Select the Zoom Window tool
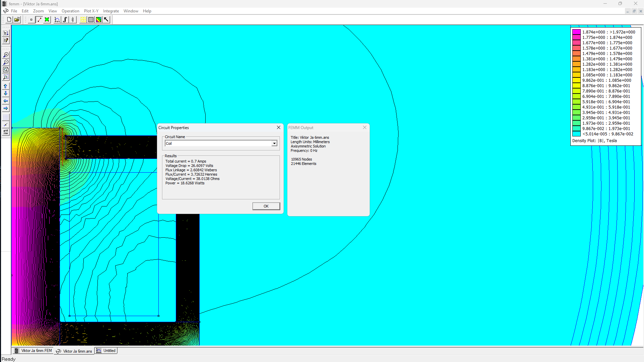 (6, 77)
